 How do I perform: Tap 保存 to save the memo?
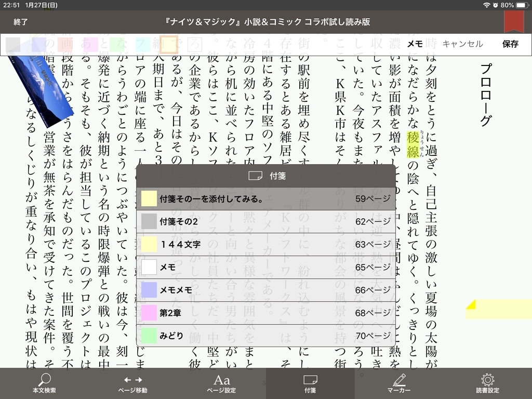pyautogui.click(x=510, y=44)
